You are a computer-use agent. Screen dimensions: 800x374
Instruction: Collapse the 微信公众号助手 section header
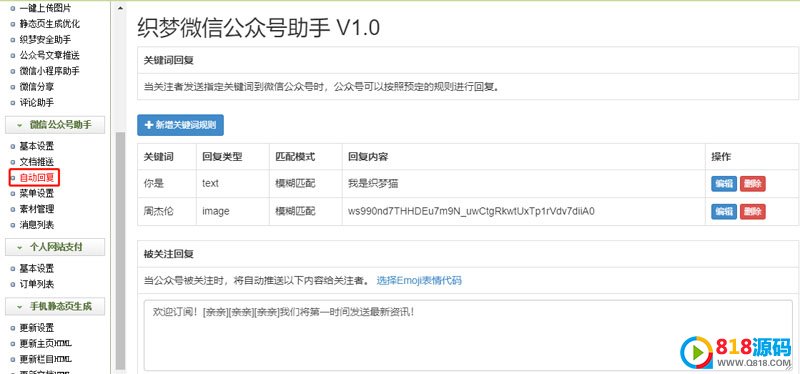click(55, 124)
